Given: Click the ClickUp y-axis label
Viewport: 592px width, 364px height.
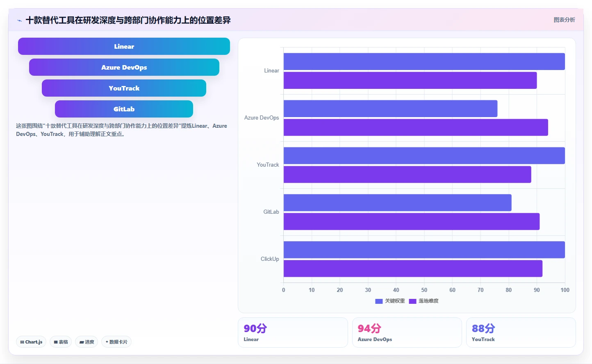Looking at the screenshot, I should tap(270, 259).
